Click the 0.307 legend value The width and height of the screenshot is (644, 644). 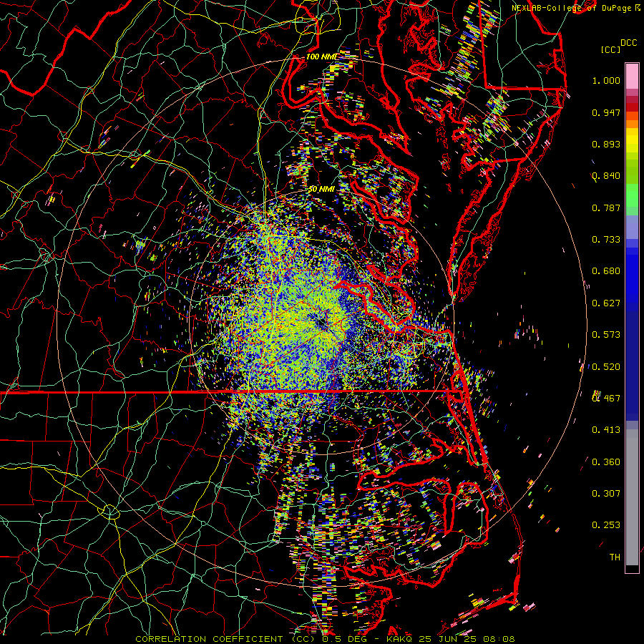click(606, 494)
